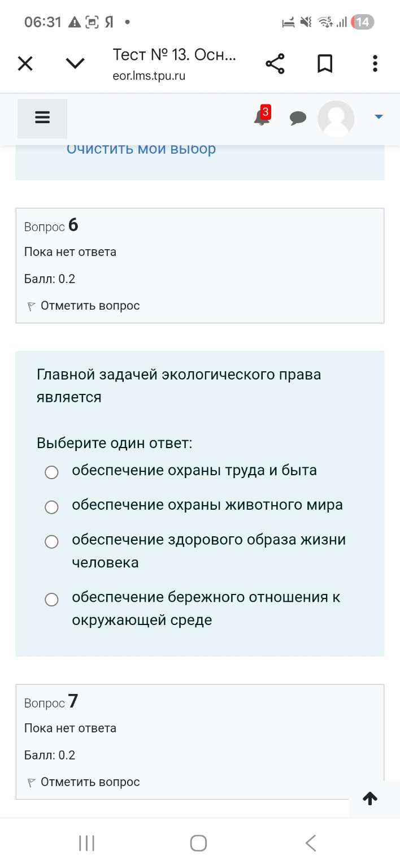The image size is (400, 868).
Task: Open the messages chat bubble icon
Action: click(x=298, y=118)
